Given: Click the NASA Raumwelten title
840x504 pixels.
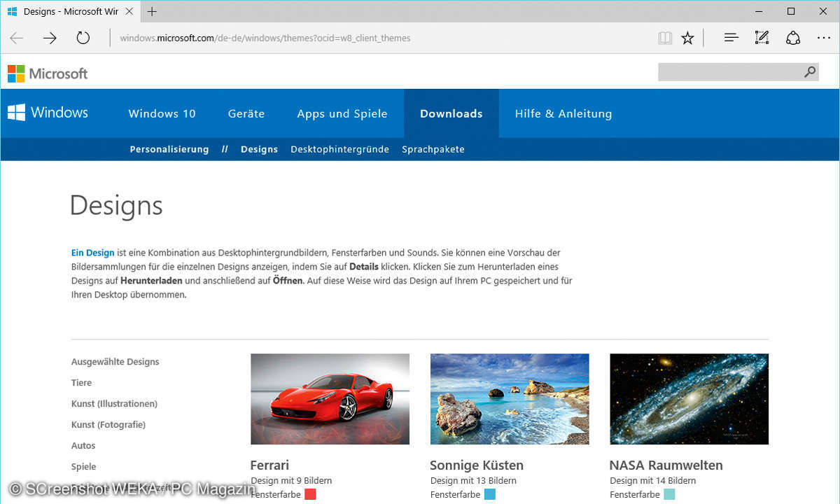Looking at the screenshot, I should pyautogui.click(x=666, y=465).
